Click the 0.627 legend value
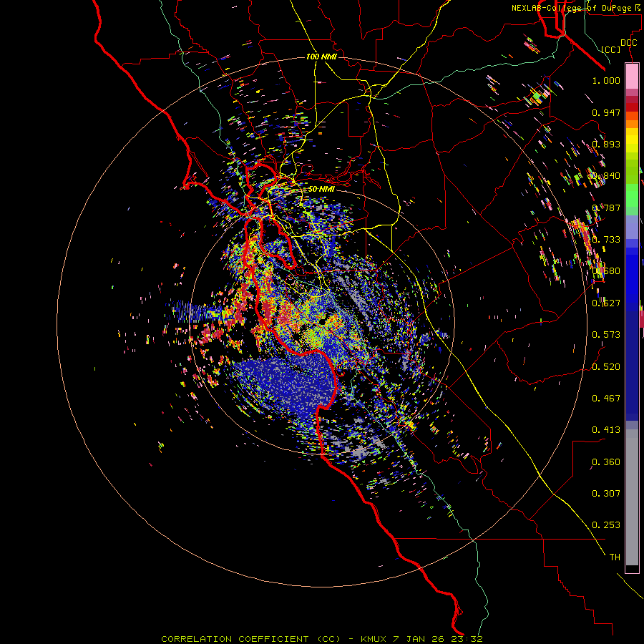The width and height of the screenshot is (644, 644). (x=606, y=303)
